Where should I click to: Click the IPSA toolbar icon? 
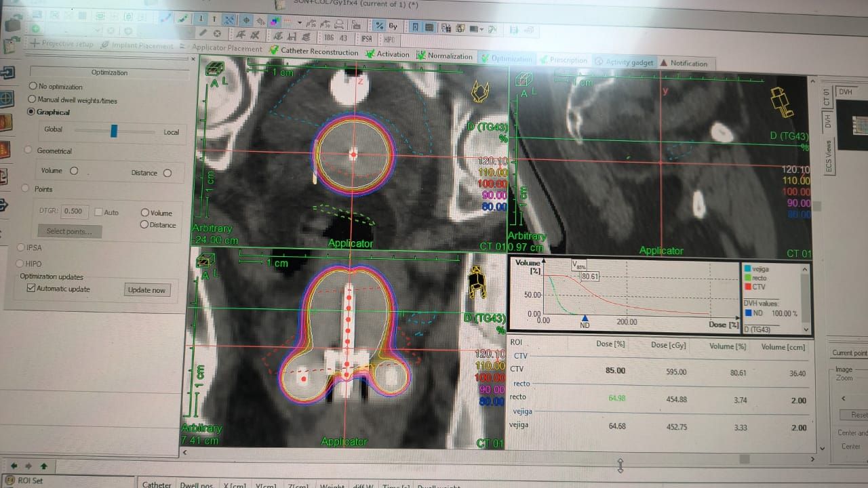coord(366,39)
